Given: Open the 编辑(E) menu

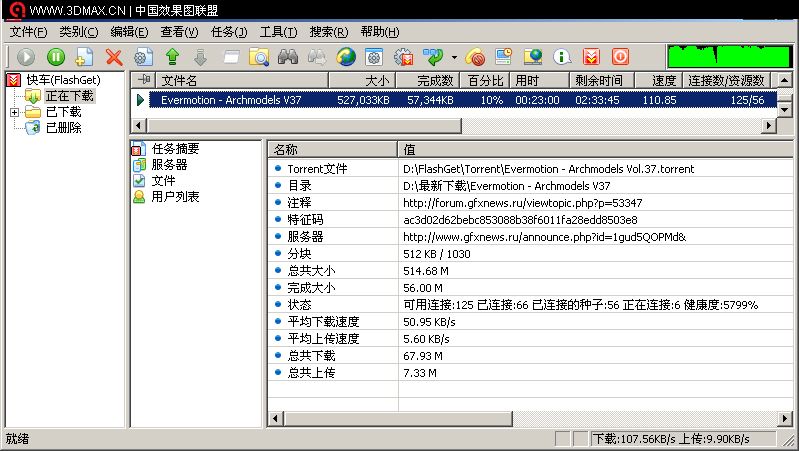Looking at the screenshot, I should pos(129,32).
